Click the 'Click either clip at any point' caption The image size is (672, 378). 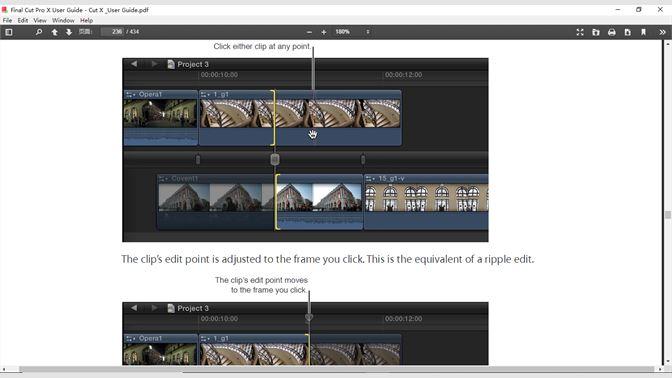click(262, 46)
